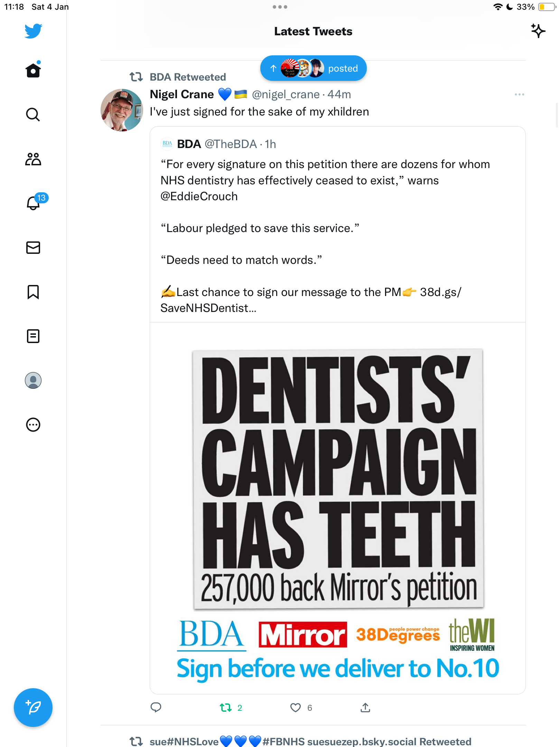Toggle like on Nigel Crane's tweet
This screenshot has width=560, height=747.
click(x=301, y=708)
